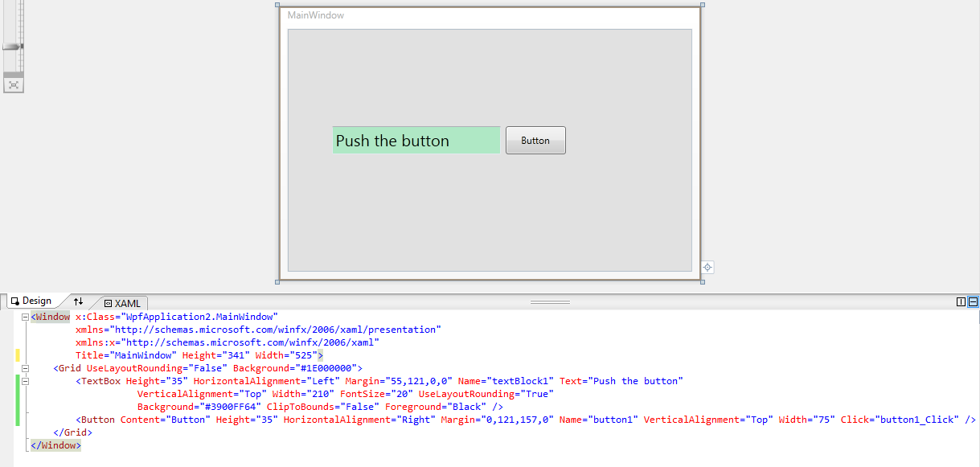Screen dimensions: 980x467
Task: Click the Button control in the designer
Action: tap(535, 140)
